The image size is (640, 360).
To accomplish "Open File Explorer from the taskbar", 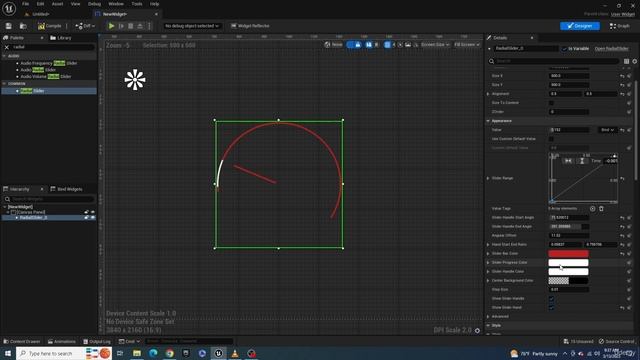I will (x=137, y=353).
